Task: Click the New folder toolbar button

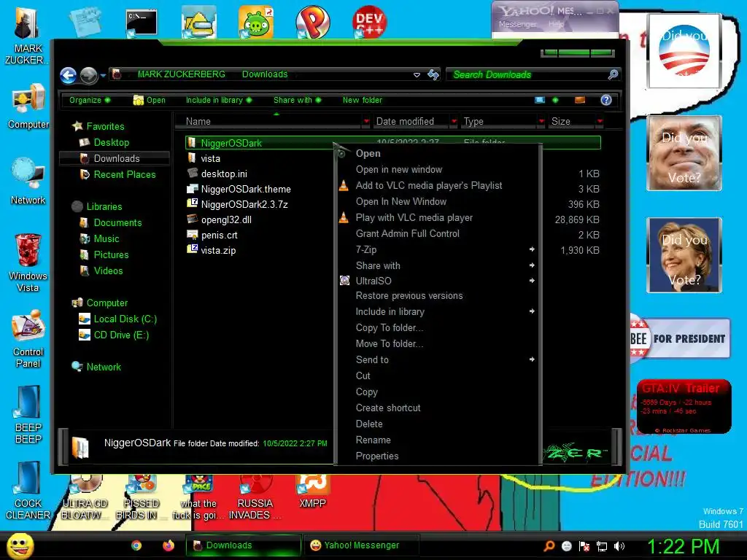Action: pos(362,100)
